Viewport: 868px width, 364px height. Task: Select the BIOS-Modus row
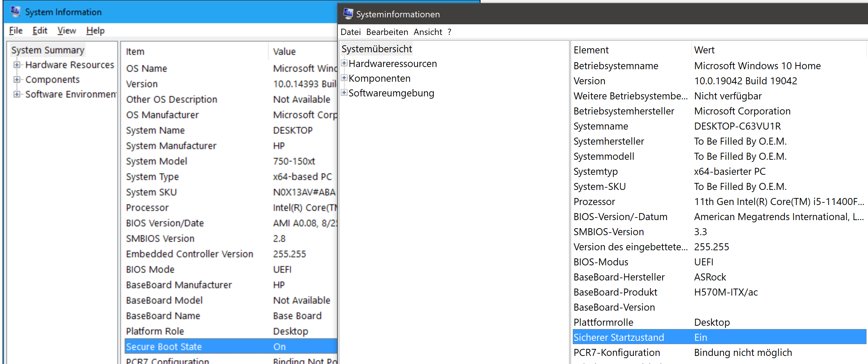[719, 262]
